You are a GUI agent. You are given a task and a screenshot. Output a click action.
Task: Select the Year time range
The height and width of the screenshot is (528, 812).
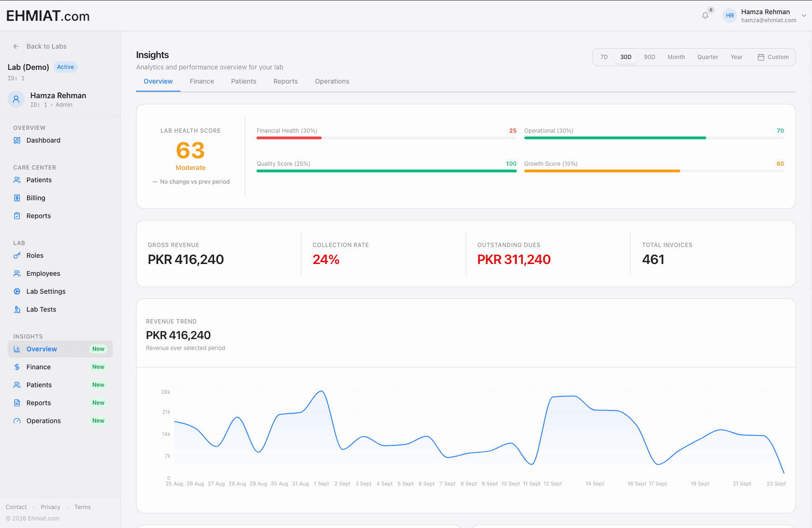pyautogui.click(x=736, y=57)
